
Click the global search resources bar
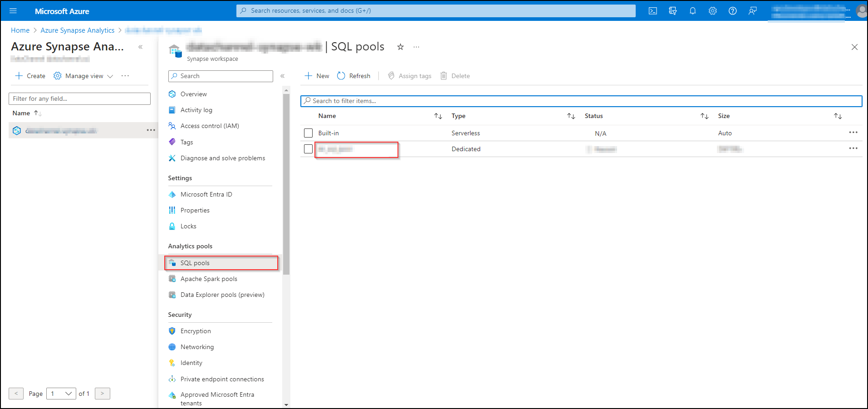pos(436,11)
